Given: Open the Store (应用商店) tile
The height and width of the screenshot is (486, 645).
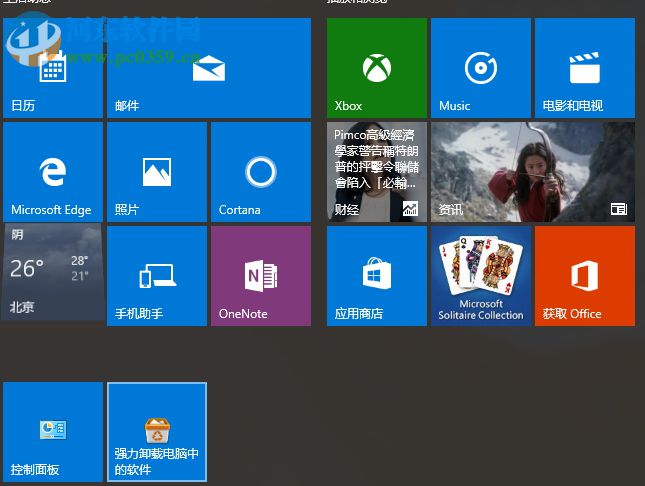Looking at the screenshot, I should click(x=376, y=276).
